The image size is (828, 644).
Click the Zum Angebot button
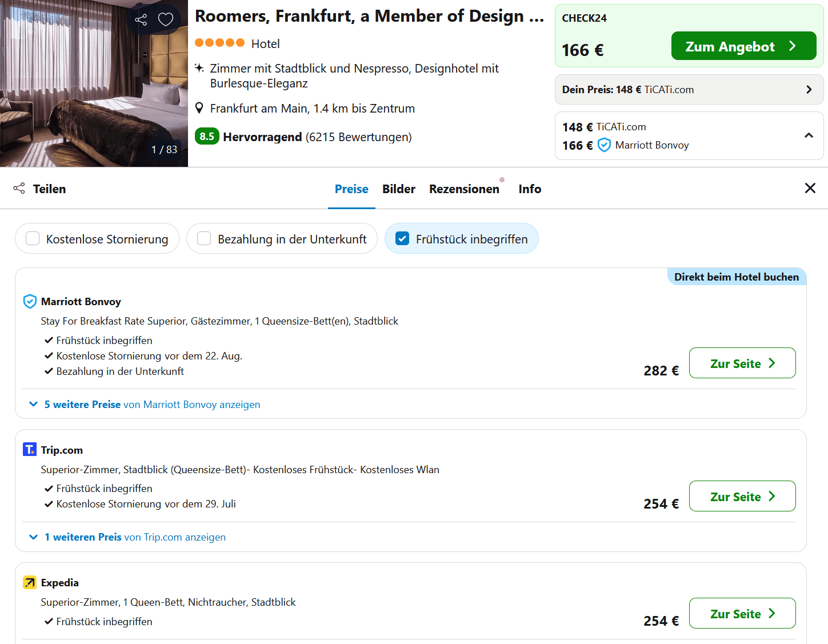(743, 46)
